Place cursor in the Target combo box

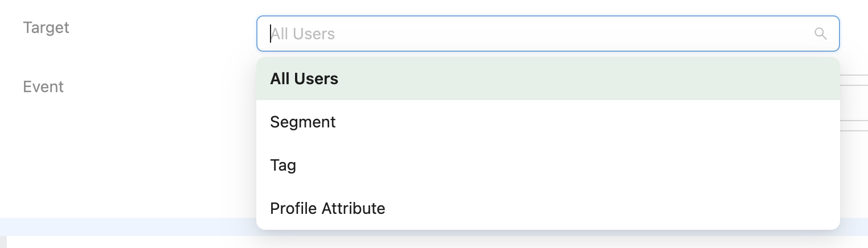[x=513, y=34]
